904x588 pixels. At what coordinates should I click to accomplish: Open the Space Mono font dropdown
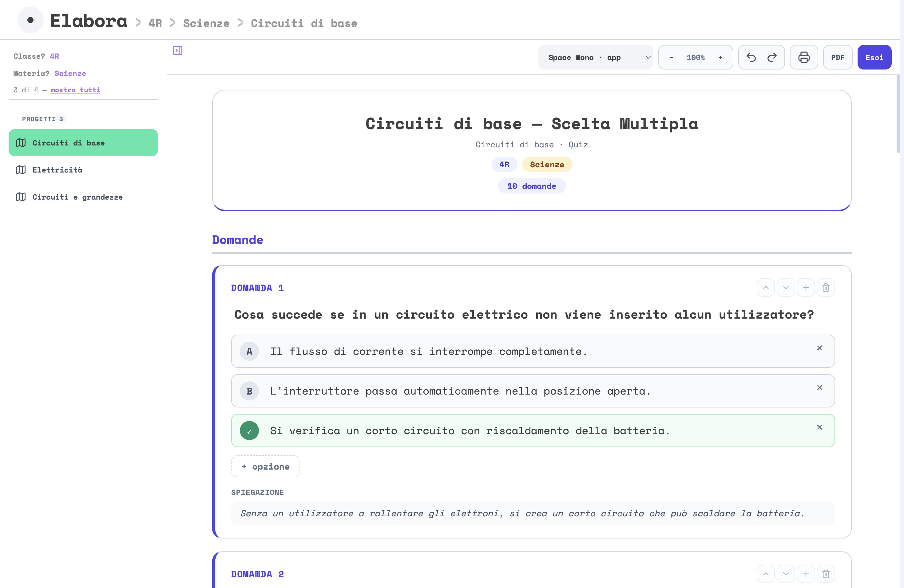(595, 58)
